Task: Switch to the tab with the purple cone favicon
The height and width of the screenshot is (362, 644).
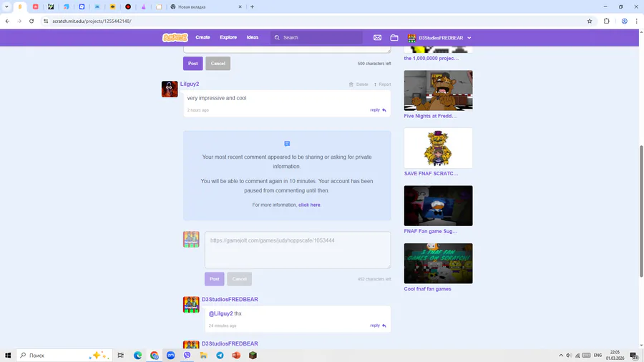Action: 143,6
